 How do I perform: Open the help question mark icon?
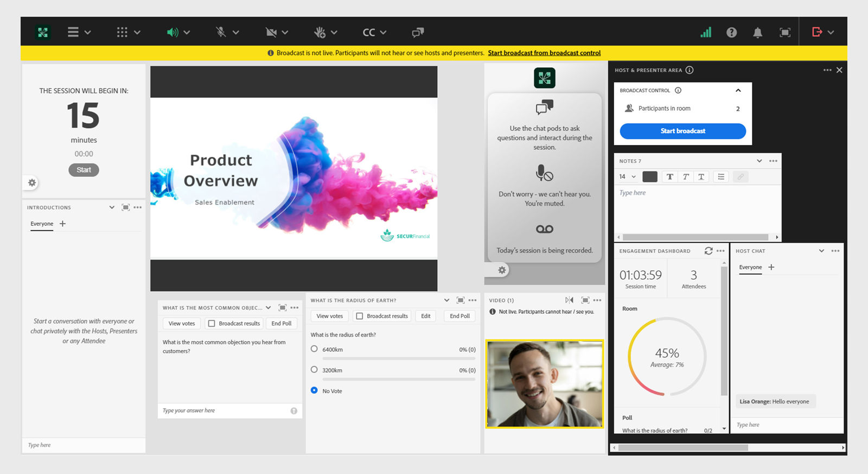pyautogui.click(x=731, y=33)
